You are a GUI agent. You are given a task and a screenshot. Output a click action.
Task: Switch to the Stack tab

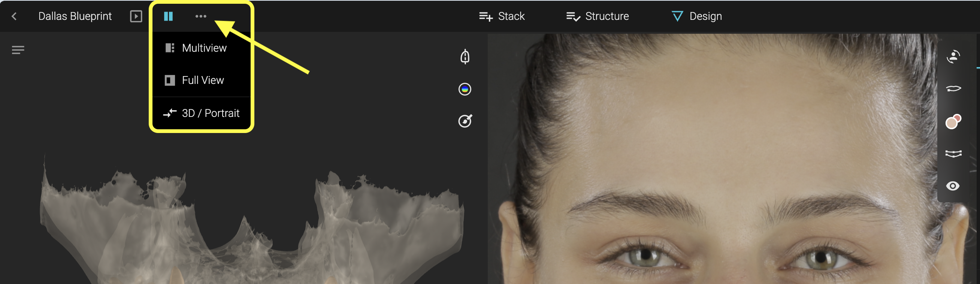coord(502,16)
